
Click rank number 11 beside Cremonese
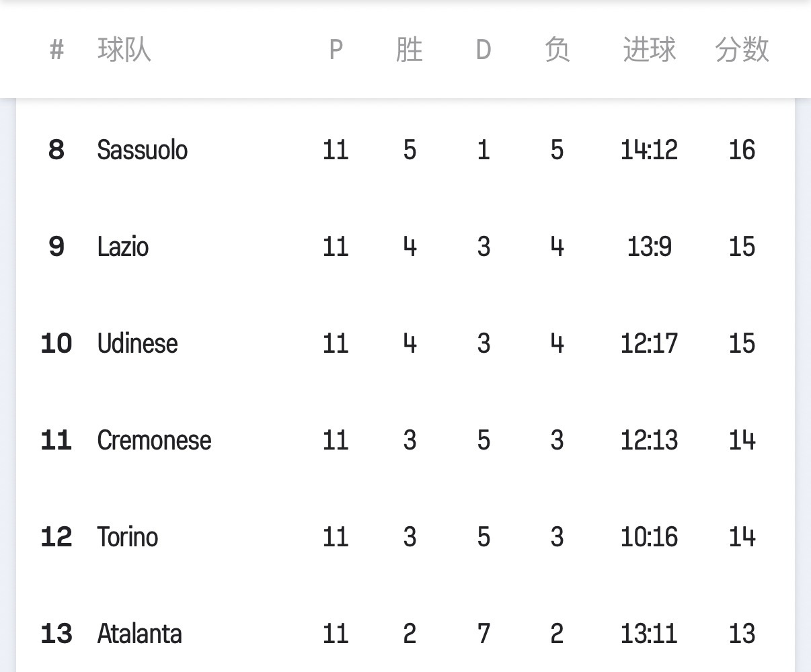56,440
